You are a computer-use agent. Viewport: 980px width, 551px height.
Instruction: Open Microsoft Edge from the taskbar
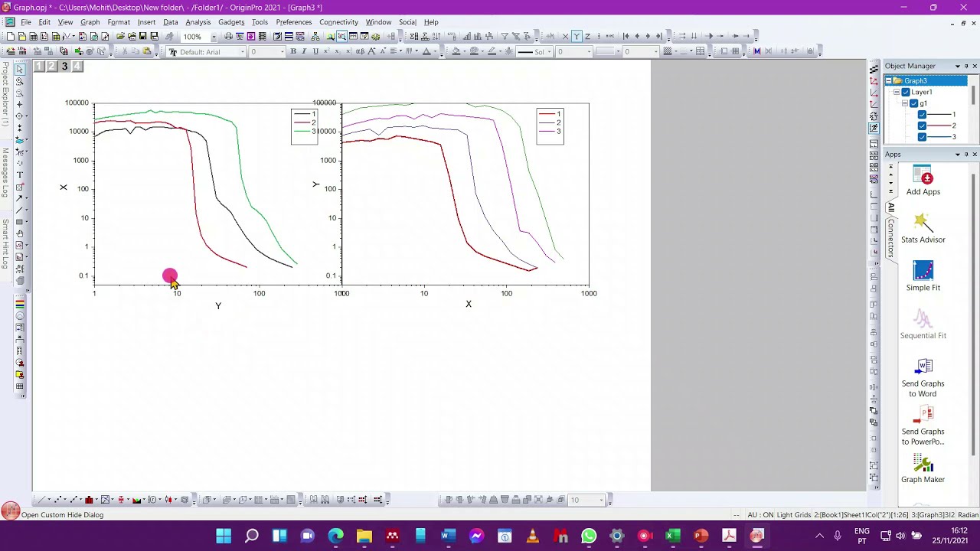coord(336,536)
